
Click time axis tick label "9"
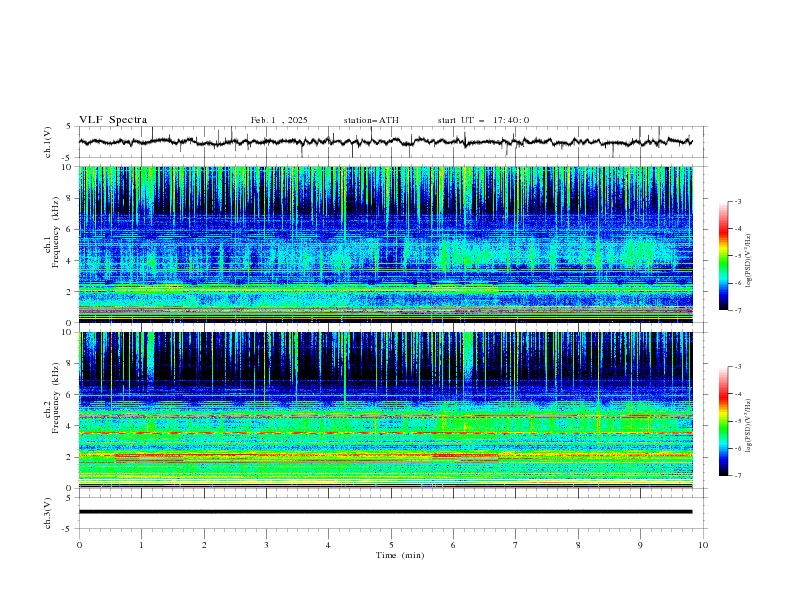(640, 545)
